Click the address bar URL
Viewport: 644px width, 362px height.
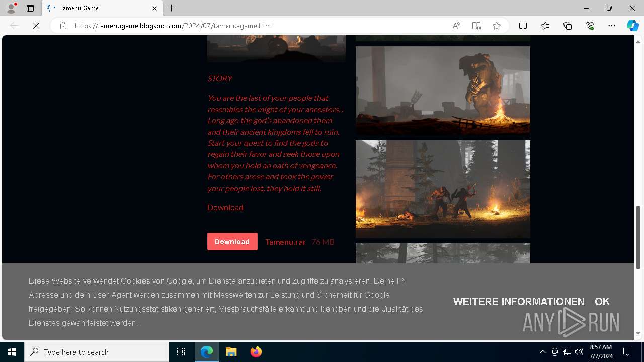pyautogui.click(x=174, y=26)
